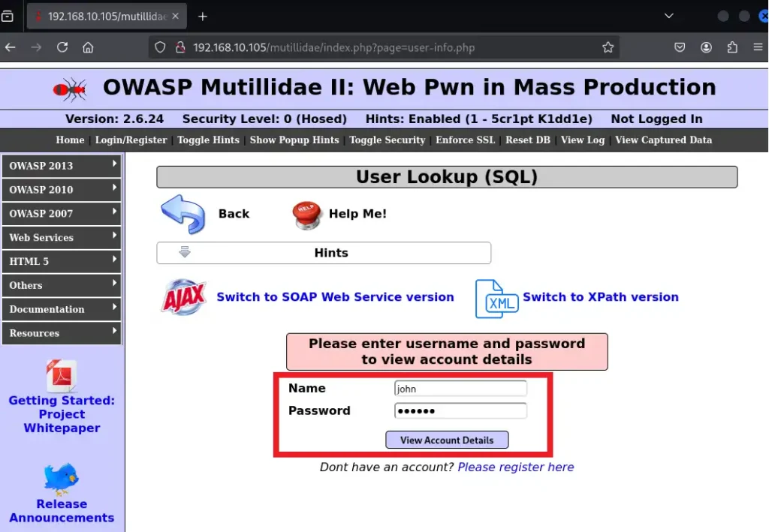Click the blue Back arrow icon
769x532 pixels.
click(183, 214)
